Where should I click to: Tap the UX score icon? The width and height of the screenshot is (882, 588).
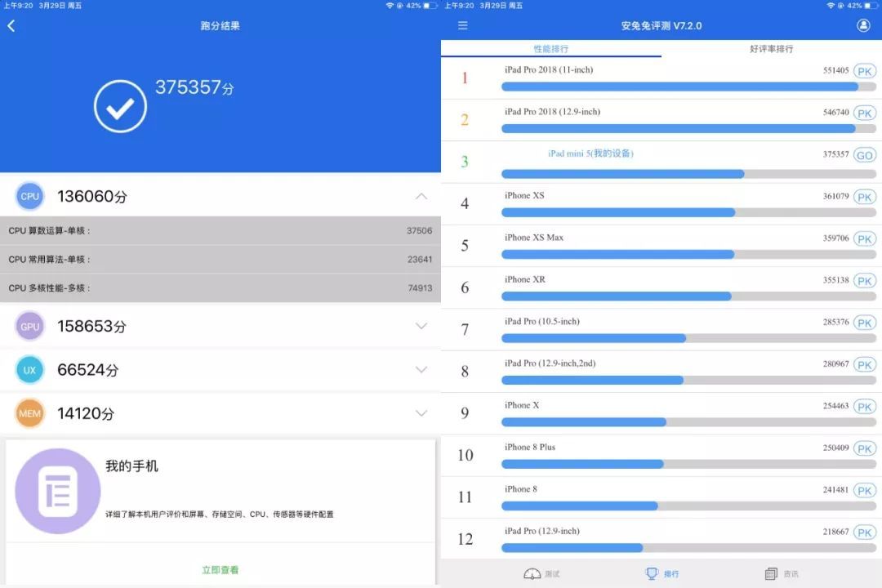point(30,370)
